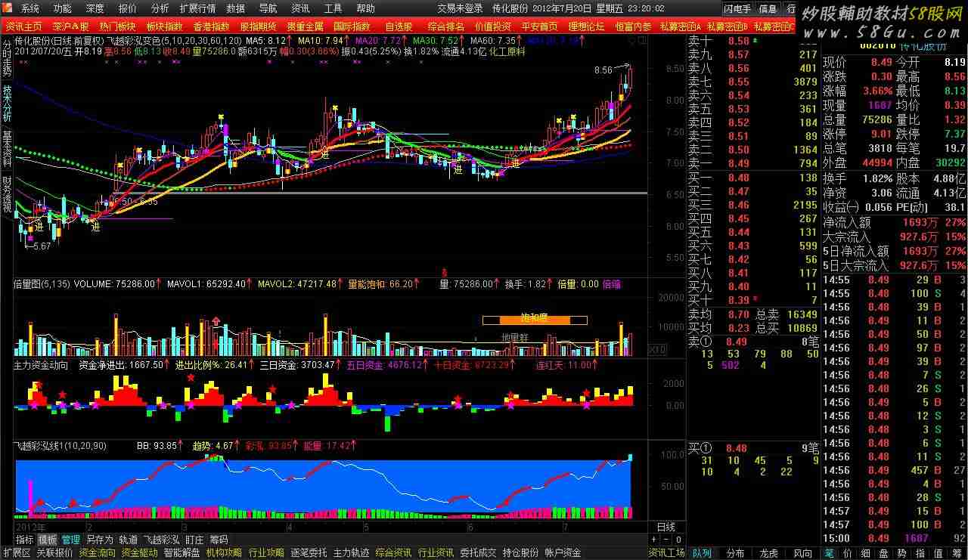
Task: Open 价值投资 from red toolbar
Action: [492, 26]
